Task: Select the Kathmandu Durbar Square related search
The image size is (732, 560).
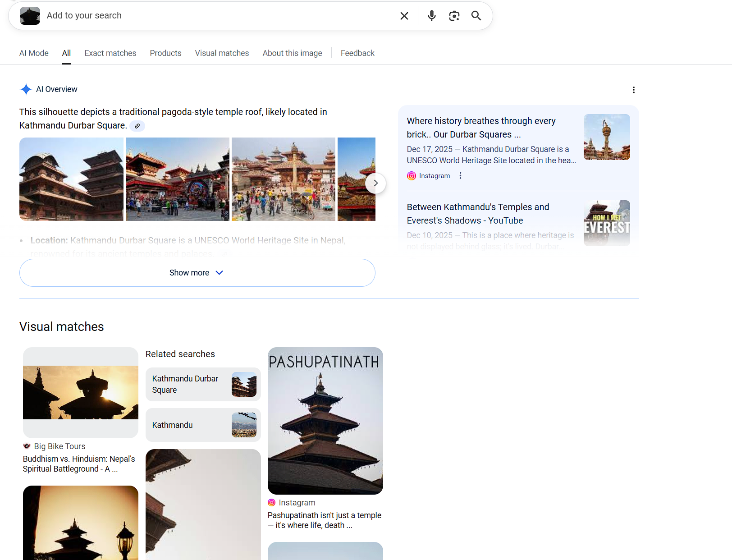Action: 203,384
